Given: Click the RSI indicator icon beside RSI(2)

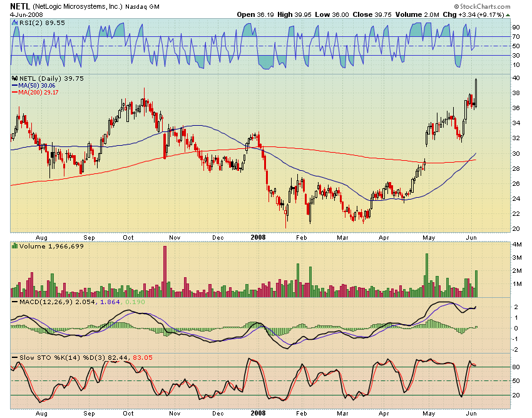Looking at the screenshot, I should pos(14,23).
